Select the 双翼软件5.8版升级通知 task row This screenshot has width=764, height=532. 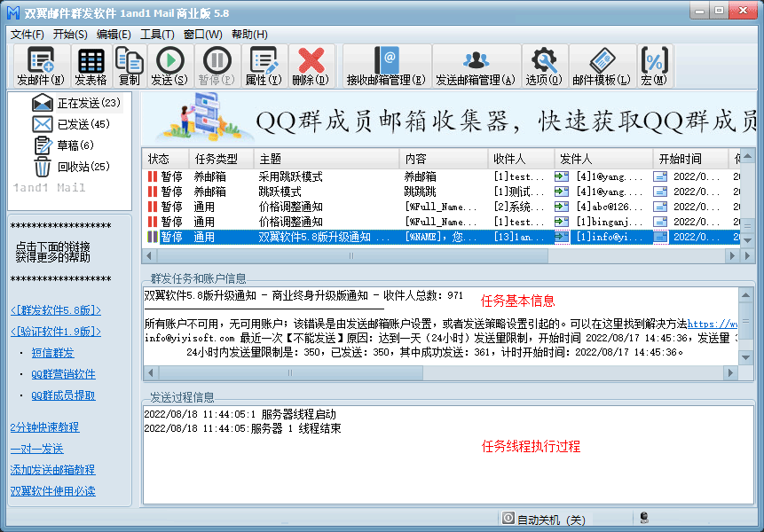tap(443, 237)
